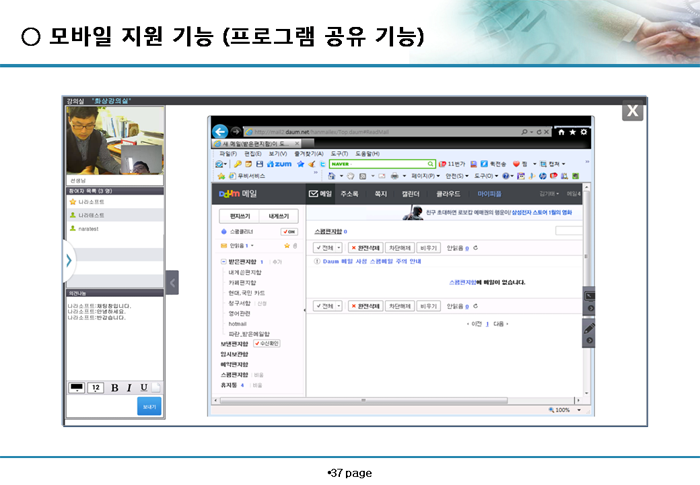Click Bold B in chat toolbar
The width and height of the screenshot is (700, 485).
click(114, 388)
